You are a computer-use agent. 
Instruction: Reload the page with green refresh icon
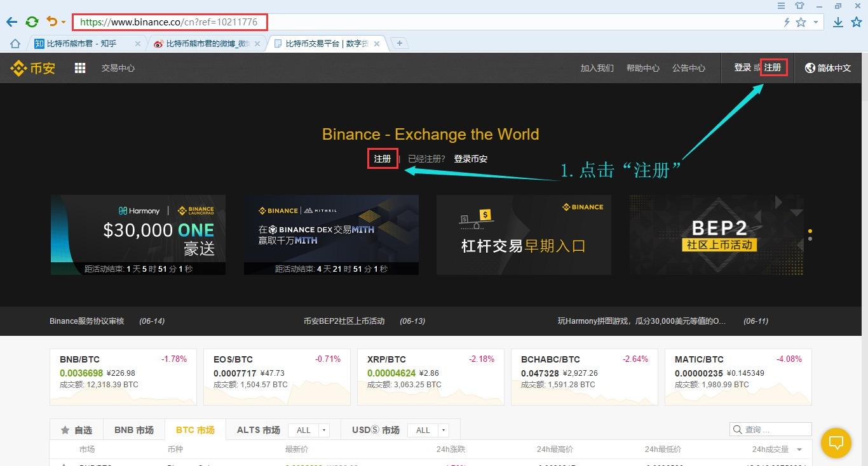32,22
